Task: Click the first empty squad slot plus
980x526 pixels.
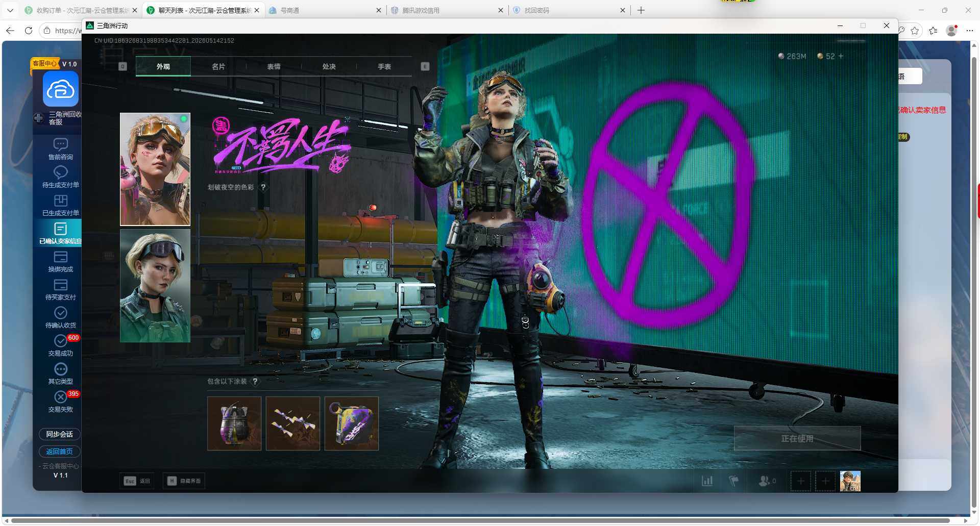Action: pos(800,481)
